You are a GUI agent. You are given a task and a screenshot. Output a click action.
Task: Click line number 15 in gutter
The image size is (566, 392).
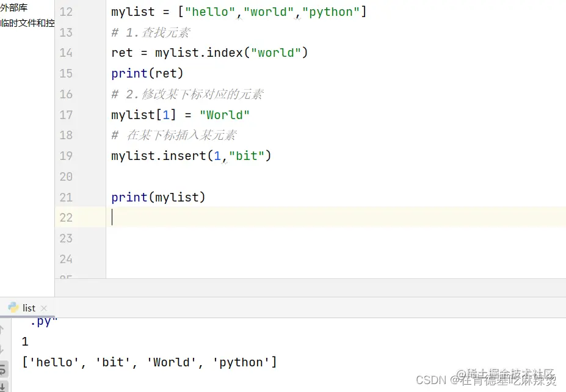coord(66,74)
